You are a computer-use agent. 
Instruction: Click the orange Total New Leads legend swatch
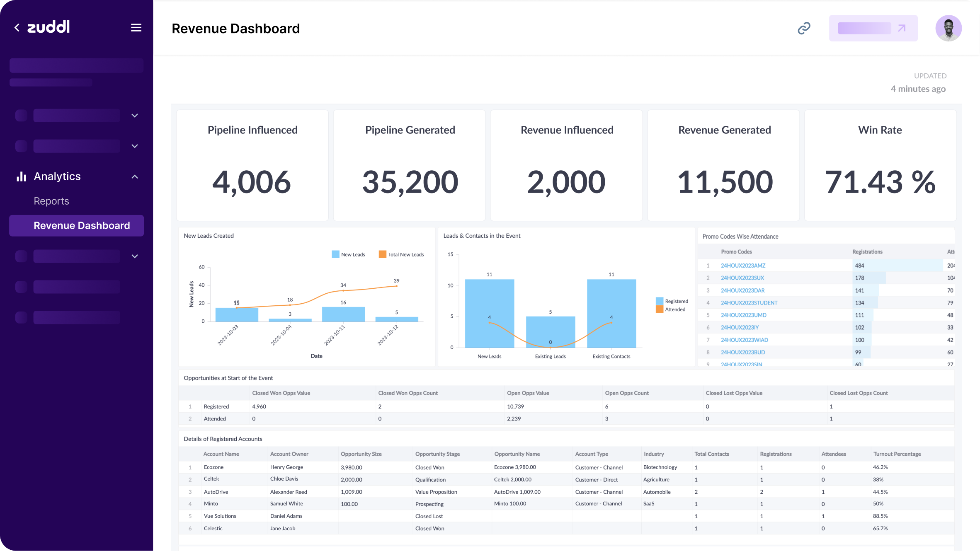coord(382,254)
